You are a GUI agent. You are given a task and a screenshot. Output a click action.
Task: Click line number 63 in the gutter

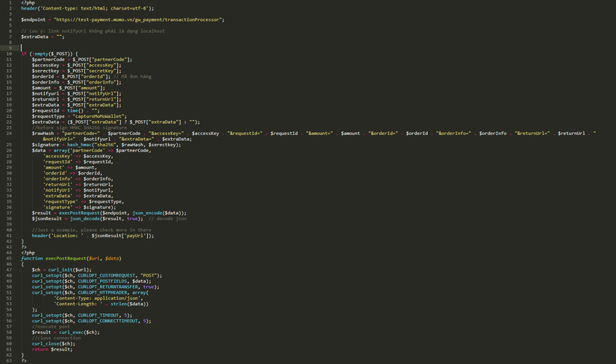click(x=9, y=360)
